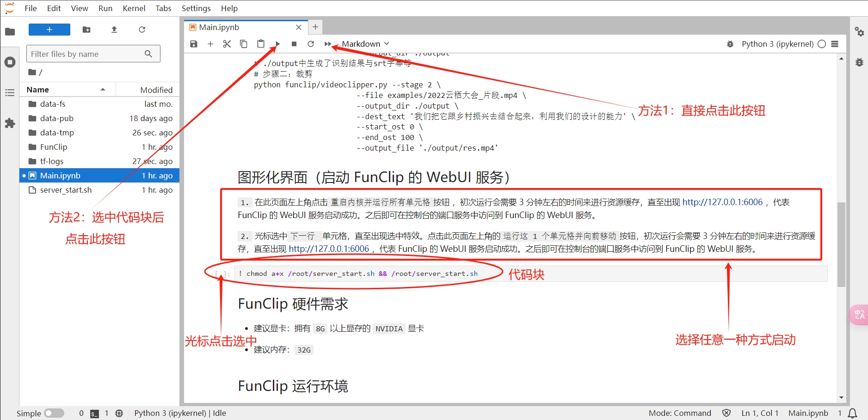Restart kernel and run all cells
The image size is (868, 420).
(x=328, y=44)
